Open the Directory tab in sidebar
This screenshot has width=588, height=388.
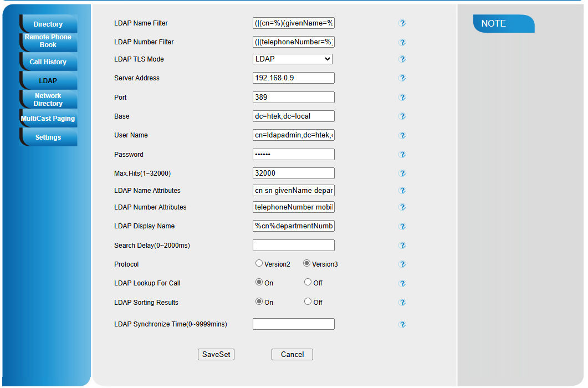tap(48, 24)
